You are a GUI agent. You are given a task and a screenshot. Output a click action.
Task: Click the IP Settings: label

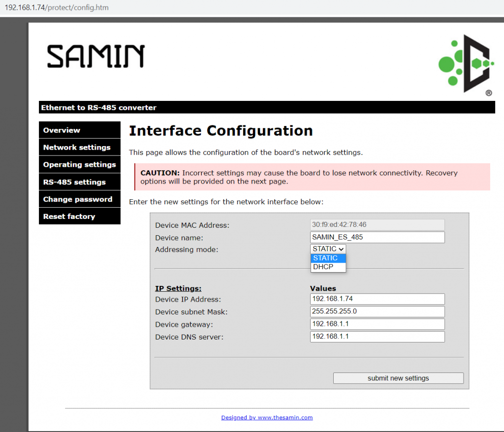[x=178, y=288]
